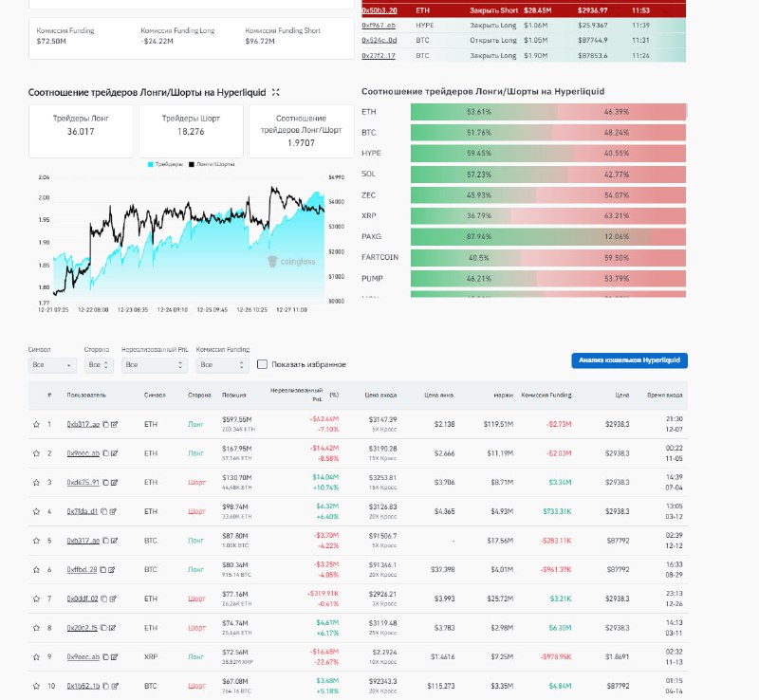Open the 'Символ' filter dropdown
The height and width of the screenshot is (700, 759).
coord(52,364)
